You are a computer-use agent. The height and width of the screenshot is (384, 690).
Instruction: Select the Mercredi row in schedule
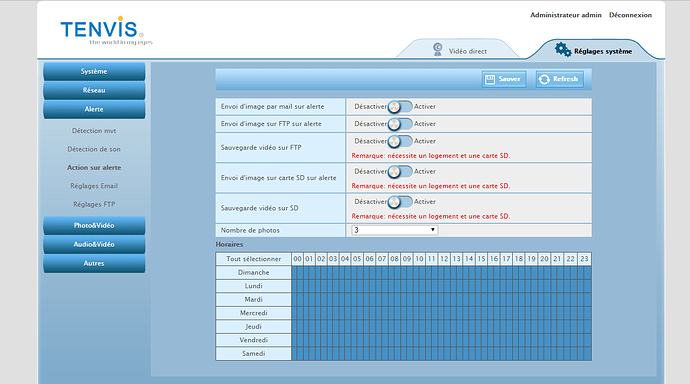(x=253, y=313)
